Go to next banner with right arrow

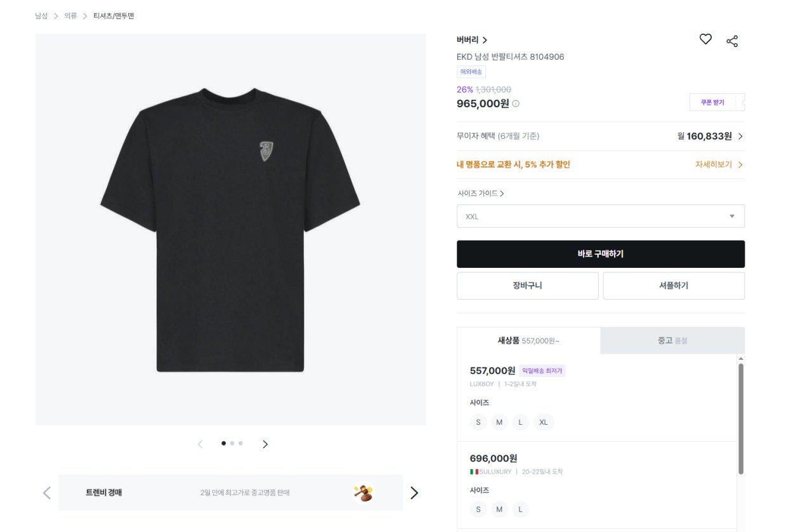(x=414, y=493)
